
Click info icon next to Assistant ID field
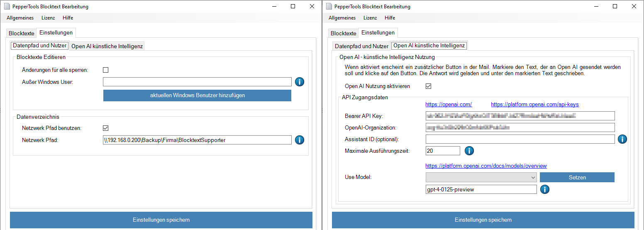pyautogui.click(x=622, y=139)
